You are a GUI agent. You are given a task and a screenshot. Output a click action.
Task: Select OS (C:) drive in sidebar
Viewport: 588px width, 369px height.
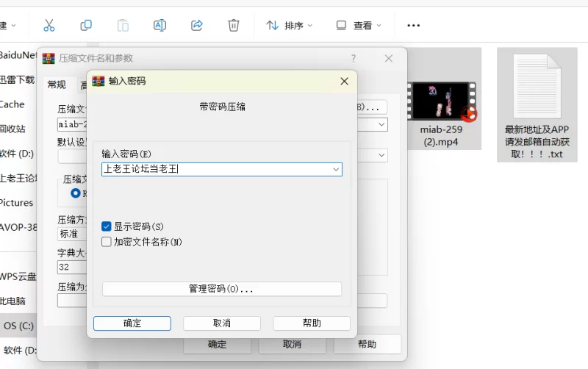coord(18,326)
